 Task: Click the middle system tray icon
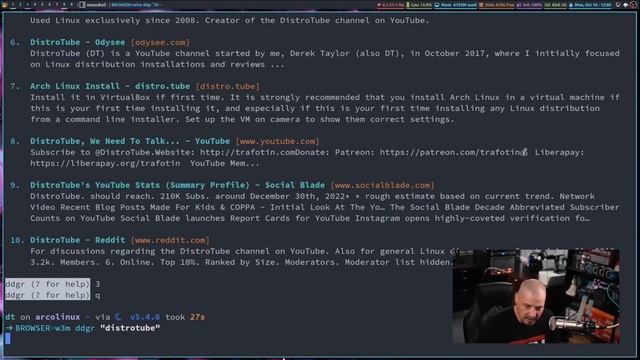[x=625, y=5]
